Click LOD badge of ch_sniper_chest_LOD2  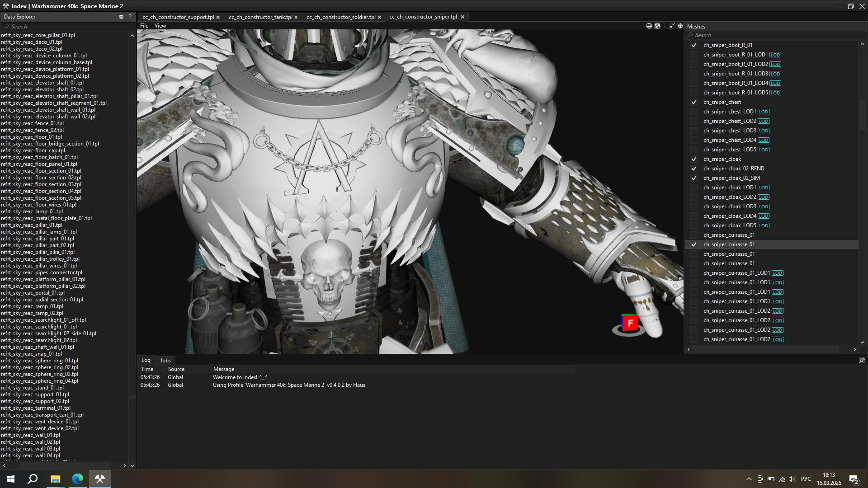[x=764, y=121]
